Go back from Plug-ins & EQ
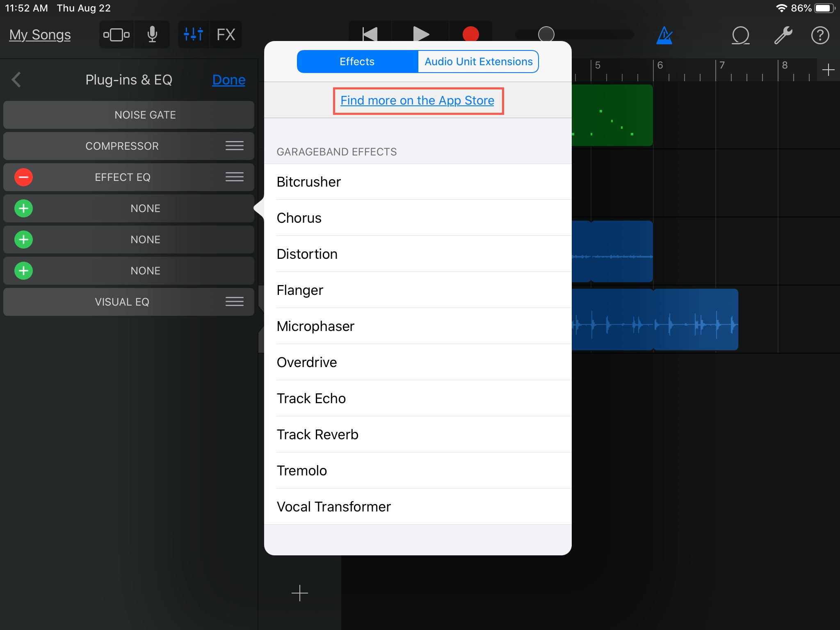Viewport: 840px width, 630px height. (16, 80)
